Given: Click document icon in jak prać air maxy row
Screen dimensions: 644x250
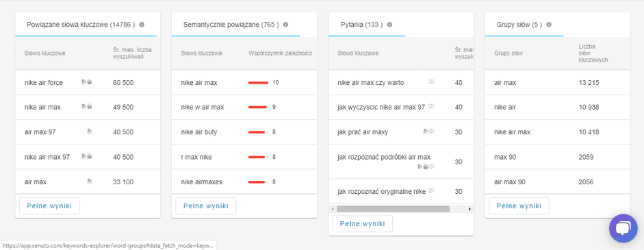Looking at the screenshot, I should tap(426, 132).
